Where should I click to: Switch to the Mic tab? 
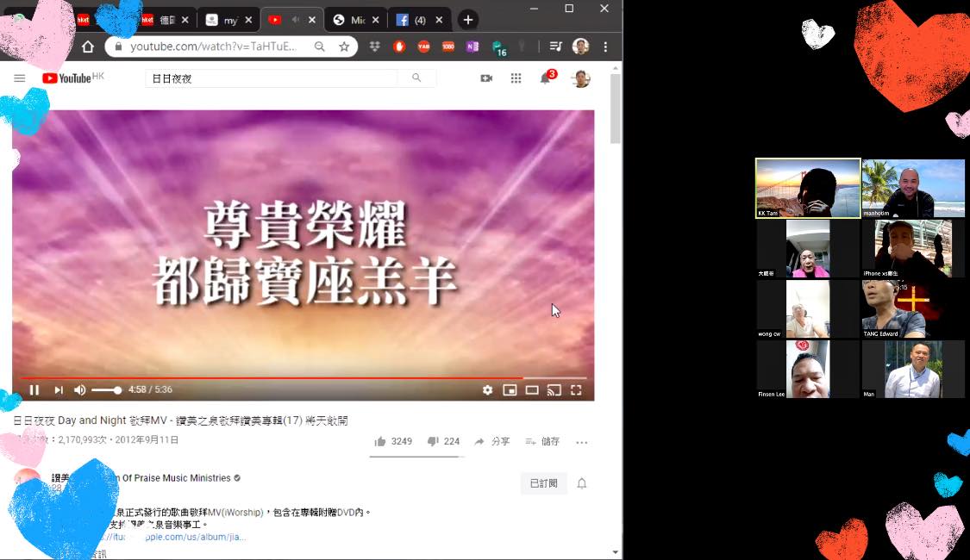click(x=356, y=20)
